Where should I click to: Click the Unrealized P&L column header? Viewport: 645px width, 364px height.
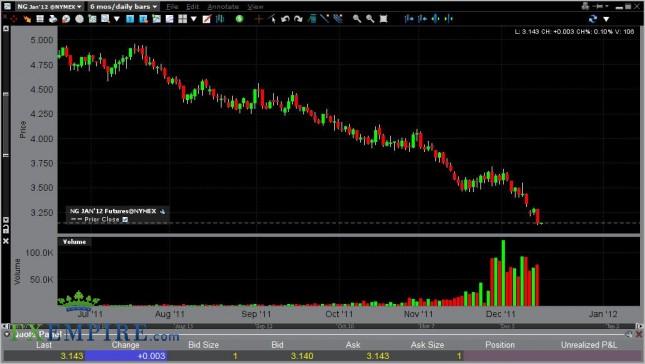589,345
